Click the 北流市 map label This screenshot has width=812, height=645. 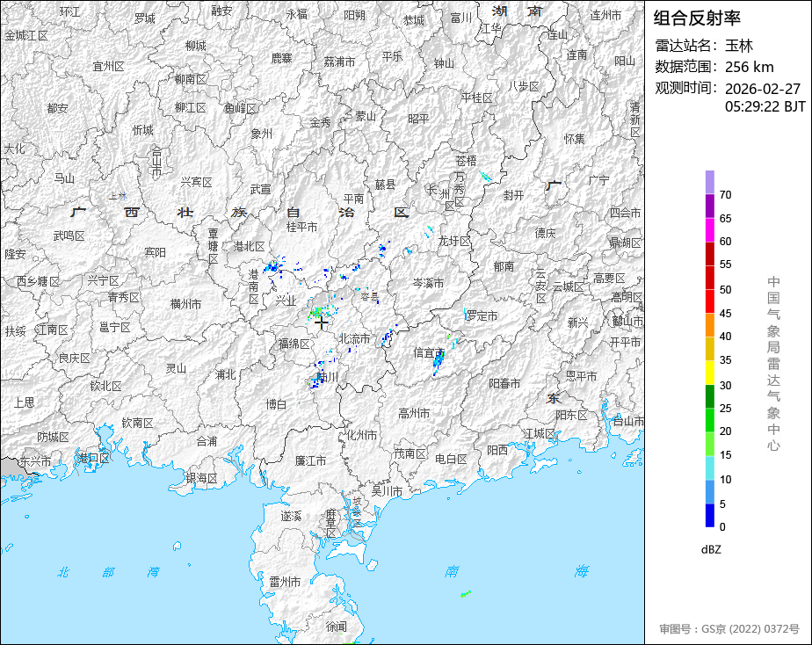355,338
